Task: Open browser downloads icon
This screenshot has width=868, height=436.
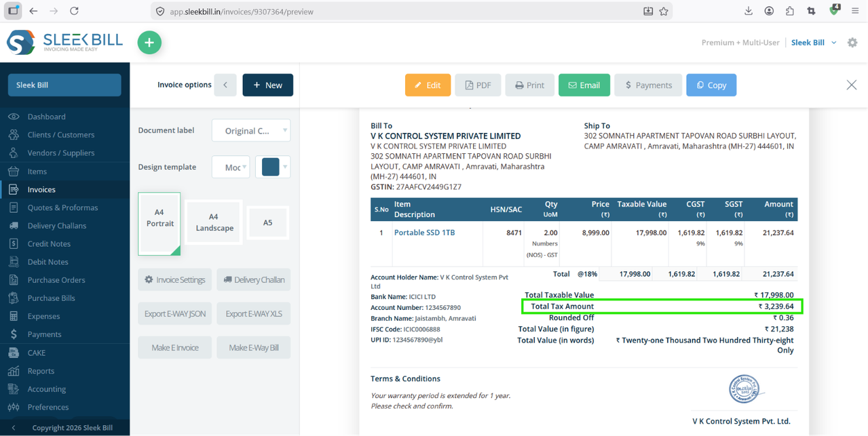Action: coord(749,11)
